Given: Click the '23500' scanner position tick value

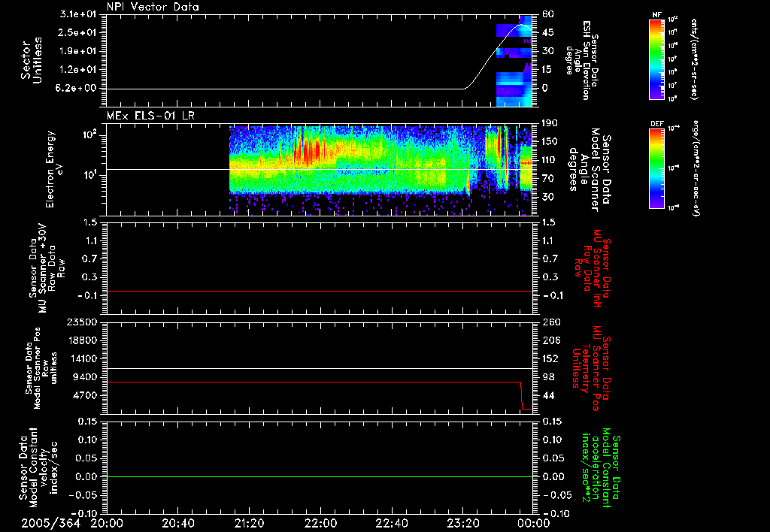Looking at the screenshot, I should point(81,322).
